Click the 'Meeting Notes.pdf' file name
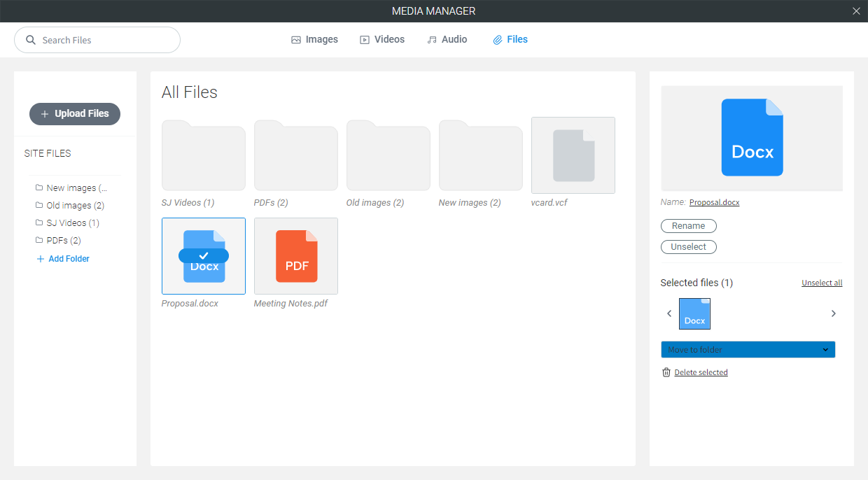 tap(290, 304)
